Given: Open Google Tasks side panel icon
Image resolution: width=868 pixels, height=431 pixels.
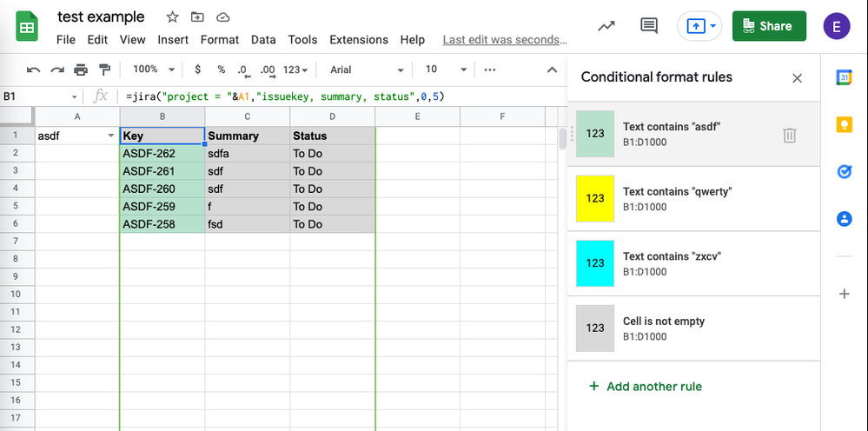Looking at the screenshot, I should 844,172.
